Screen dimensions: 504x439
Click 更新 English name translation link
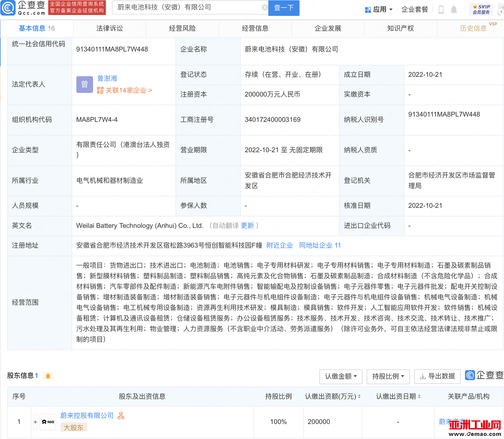pyautogui.click(x=247, y=226)
